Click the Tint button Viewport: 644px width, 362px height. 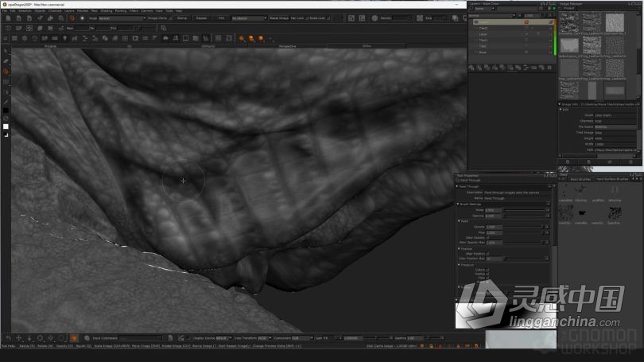[x=221, y=18]
